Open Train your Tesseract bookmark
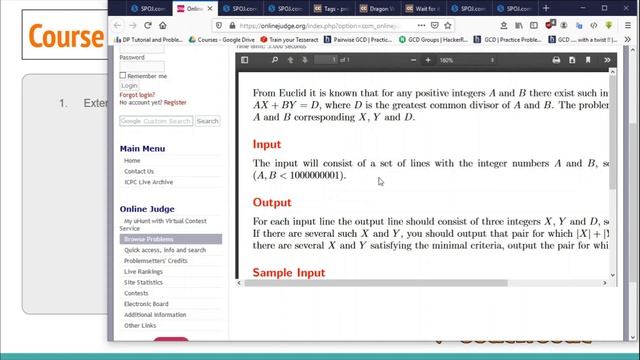Screen dimensions: 640x360 289,40
